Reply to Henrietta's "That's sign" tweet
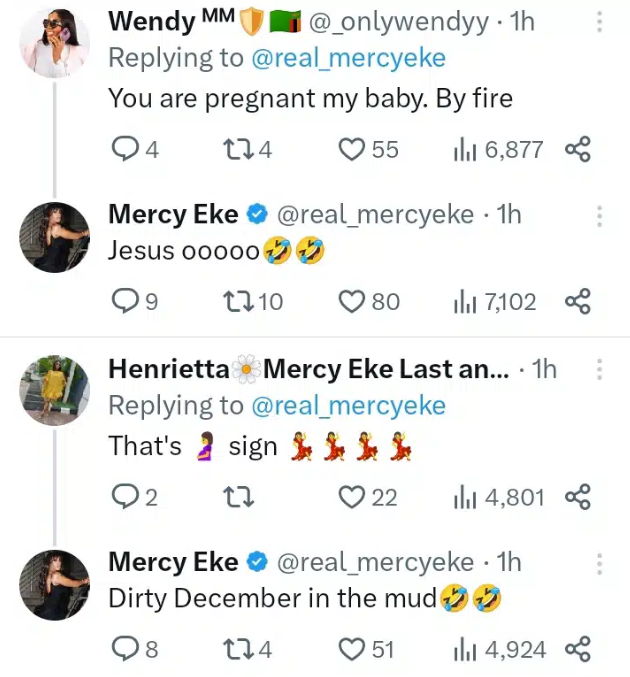This screenshot has width=630, height=677. (124, 497)
